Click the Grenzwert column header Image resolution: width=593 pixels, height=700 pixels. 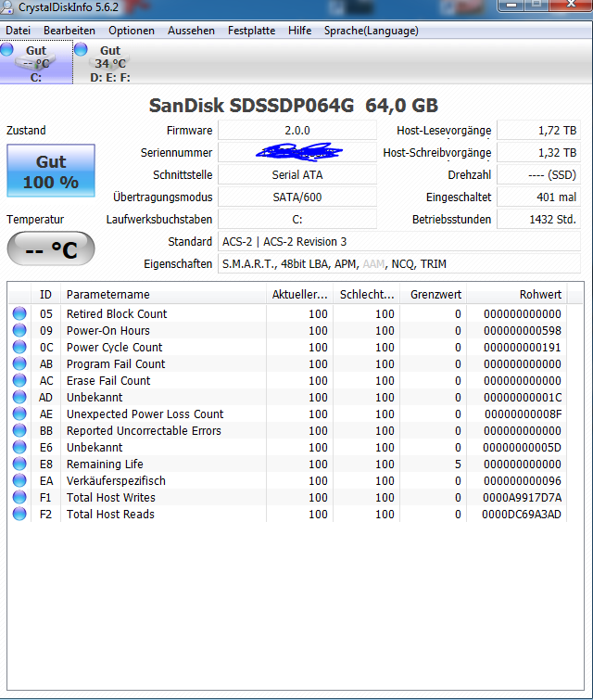[434, 295]
